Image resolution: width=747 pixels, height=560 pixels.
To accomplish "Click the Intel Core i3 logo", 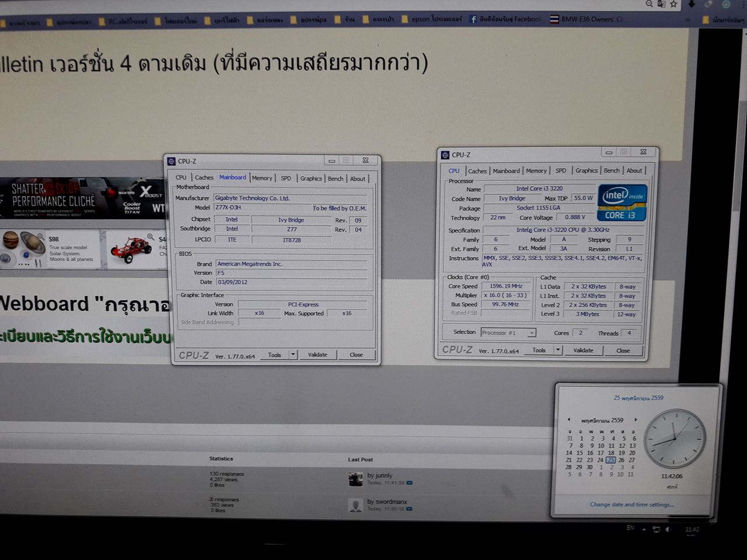I will [622, 202].
